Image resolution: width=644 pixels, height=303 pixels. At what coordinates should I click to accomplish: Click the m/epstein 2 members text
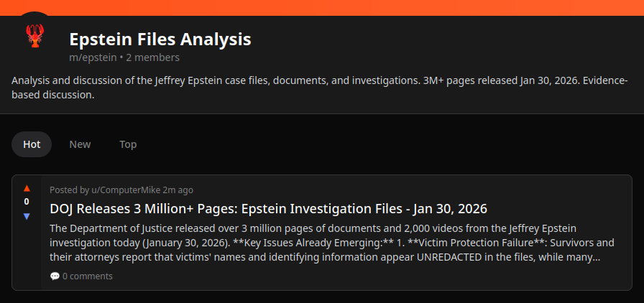pos(124,57)
